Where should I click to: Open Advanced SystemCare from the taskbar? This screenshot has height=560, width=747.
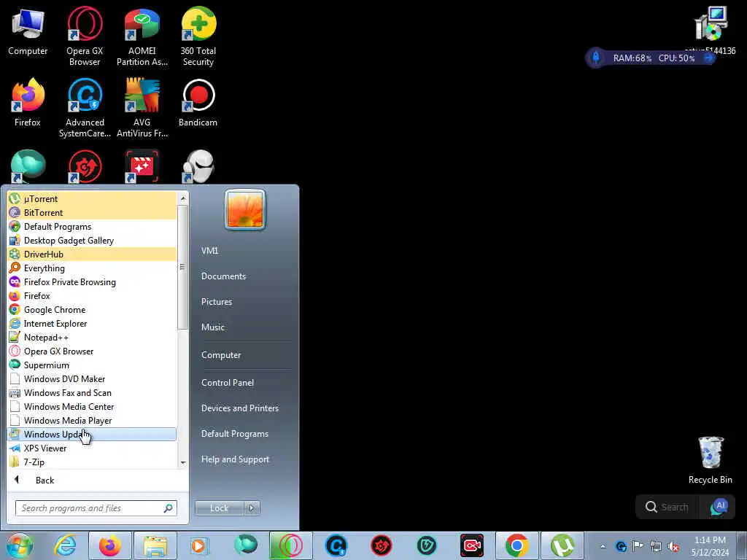(x=336, y=545)
